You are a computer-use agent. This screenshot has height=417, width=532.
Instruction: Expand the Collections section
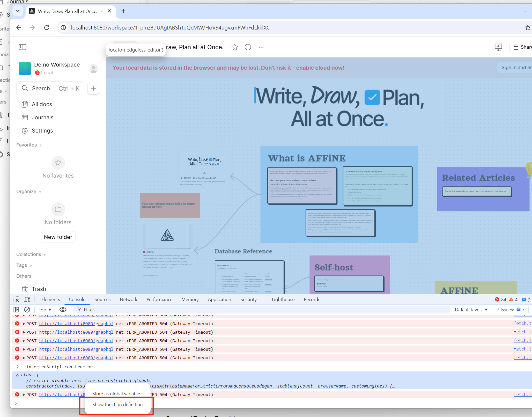tap(31, 254)
